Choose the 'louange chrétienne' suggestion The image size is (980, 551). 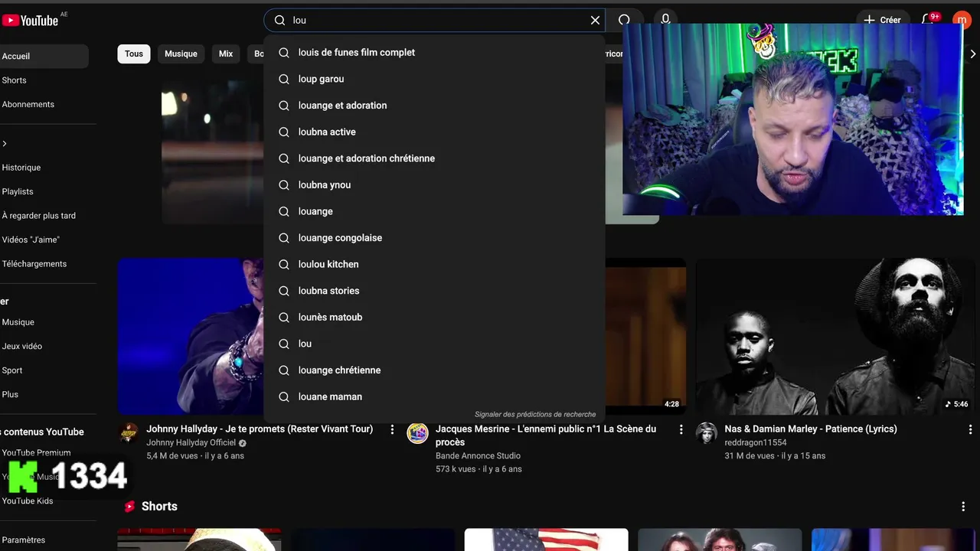coord(434,370)
